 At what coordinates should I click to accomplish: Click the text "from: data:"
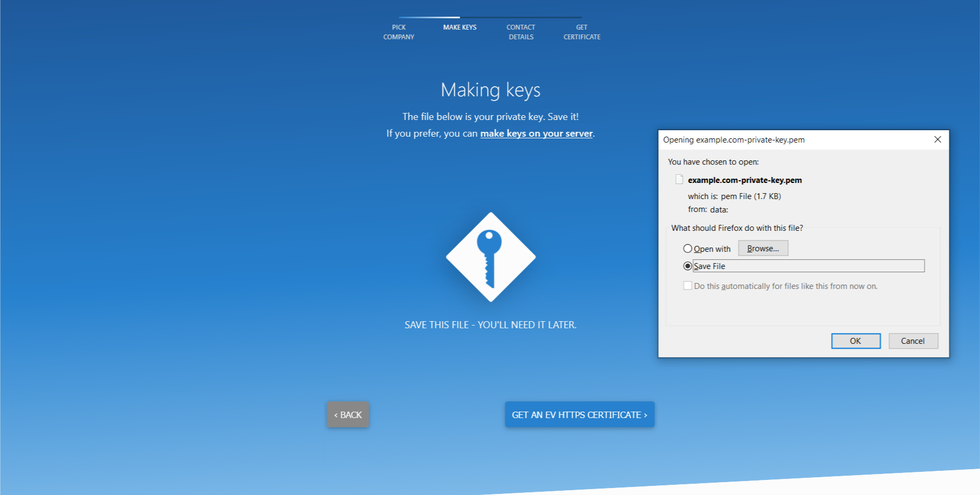pyautogui.click(x=708, y=210)
